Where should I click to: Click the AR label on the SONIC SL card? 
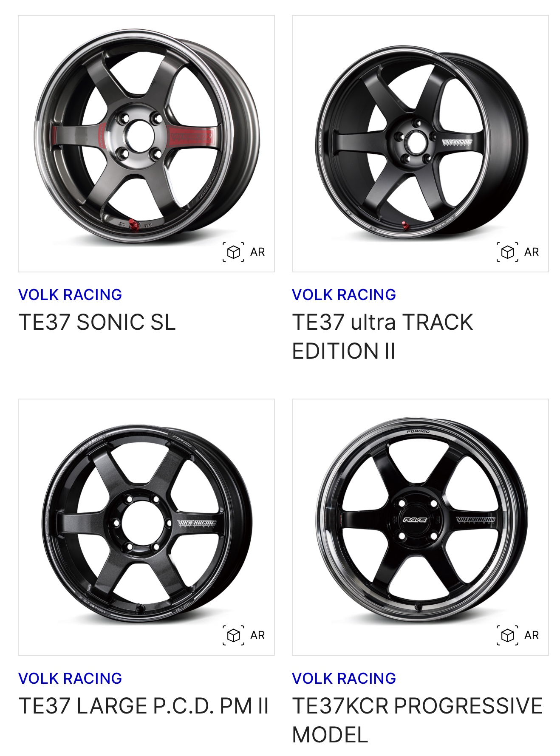257,252
